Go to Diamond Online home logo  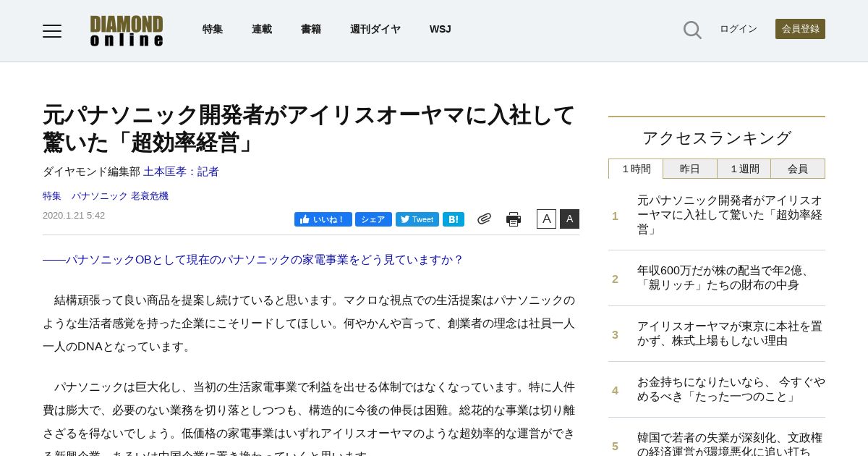click(x=127, y=31)
